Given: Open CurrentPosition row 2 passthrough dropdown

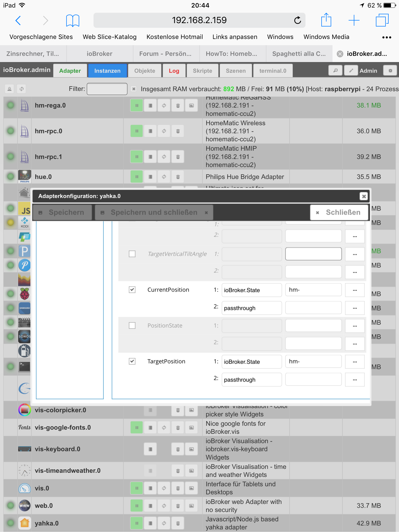Looking at the screenshot, I should (x=252, y=308).
